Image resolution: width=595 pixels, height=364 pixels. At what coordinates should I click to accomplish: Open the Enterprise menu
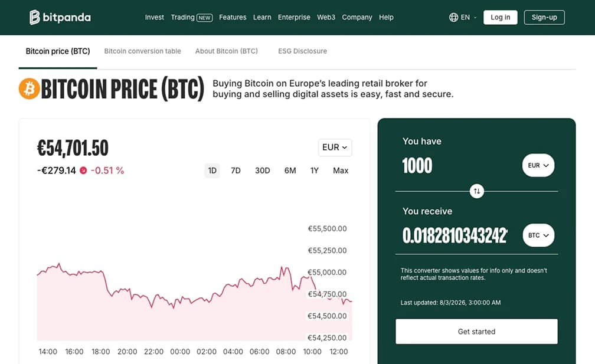coord(294,17)
